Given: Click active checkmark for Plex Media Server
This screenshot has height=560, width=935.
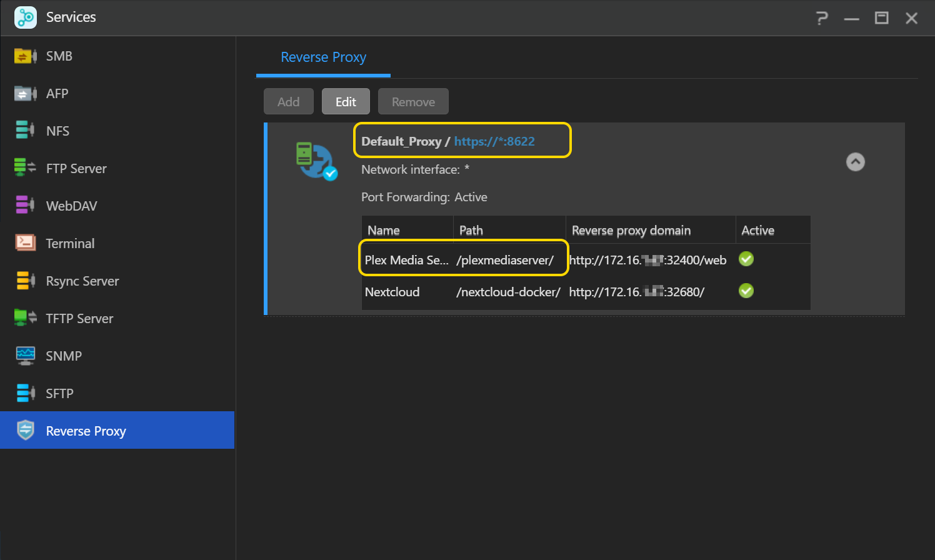Looking at the screenshot, I should coord(746,259).
